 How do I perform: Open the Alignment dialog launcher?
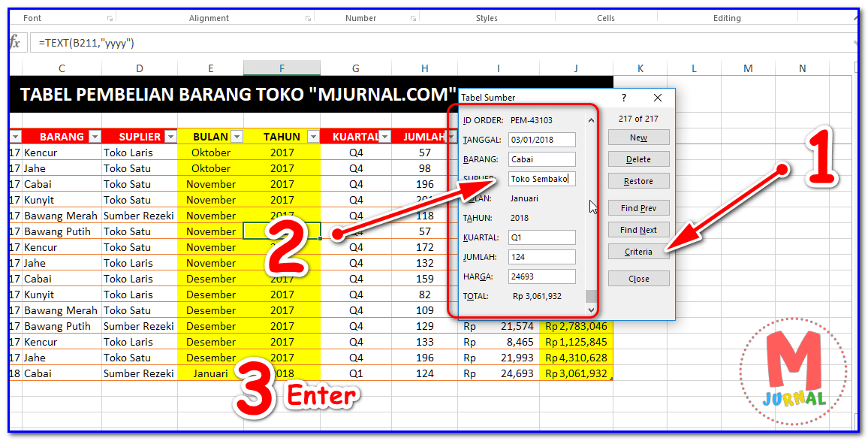[308, 18]
